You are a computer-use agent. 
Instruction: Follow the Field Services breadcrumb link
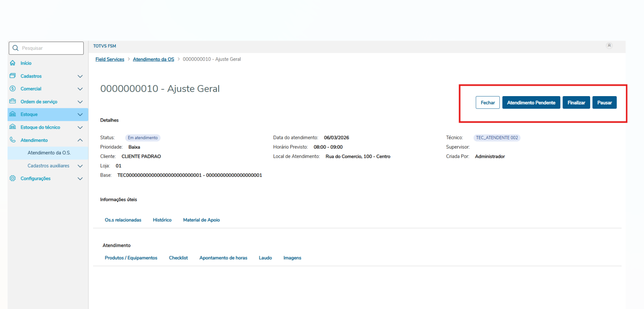point(110,59)
